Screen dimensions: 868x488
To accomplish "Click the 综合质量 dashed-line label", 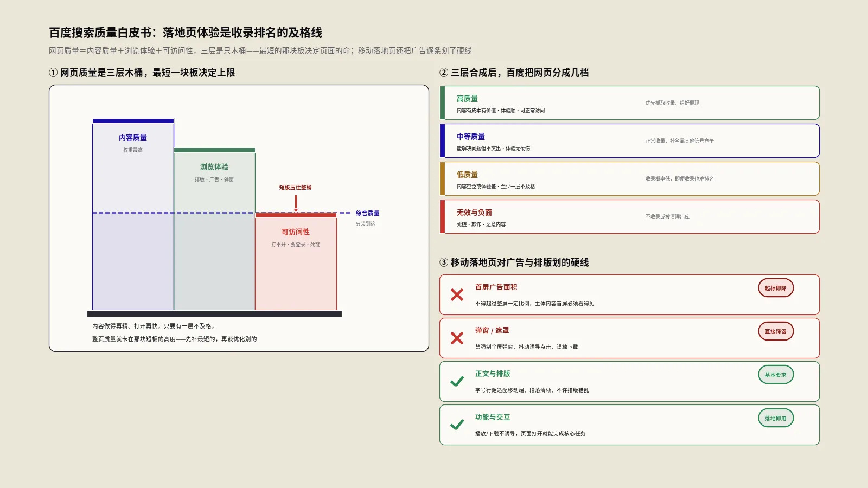I will coord(368,213).
